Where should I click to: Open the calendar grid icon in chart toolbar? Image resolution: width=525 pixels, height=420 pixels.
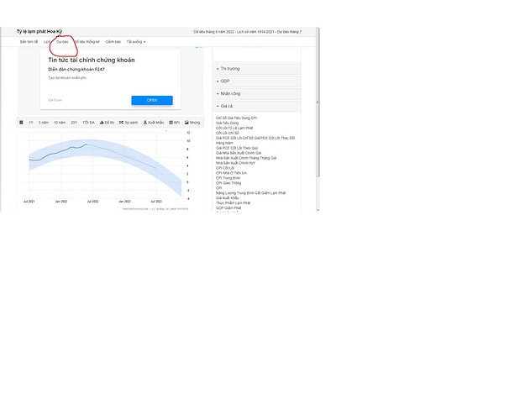click(21, 122)
